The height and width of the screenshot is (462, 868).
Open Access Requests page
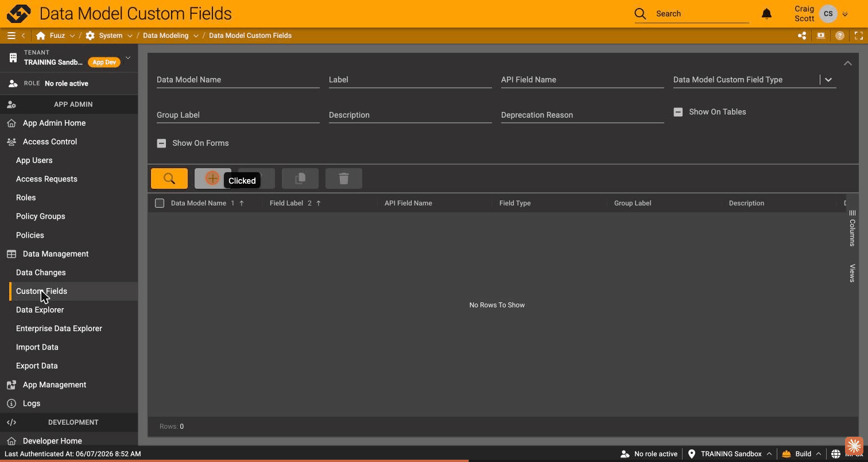click(46, 179)
